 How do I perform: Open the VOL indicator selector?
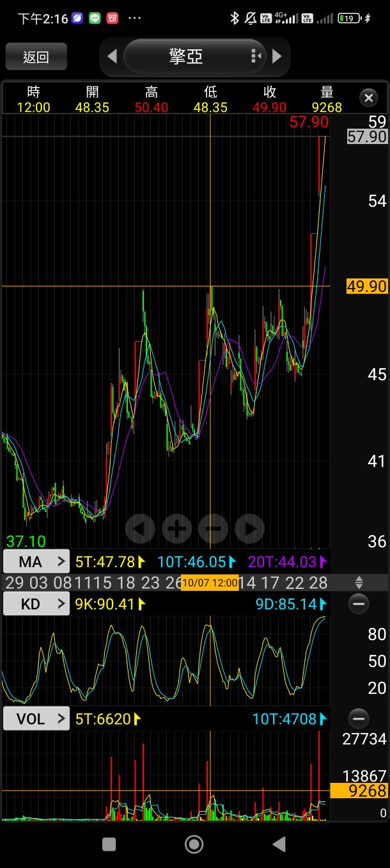click(x=36, y=719)
